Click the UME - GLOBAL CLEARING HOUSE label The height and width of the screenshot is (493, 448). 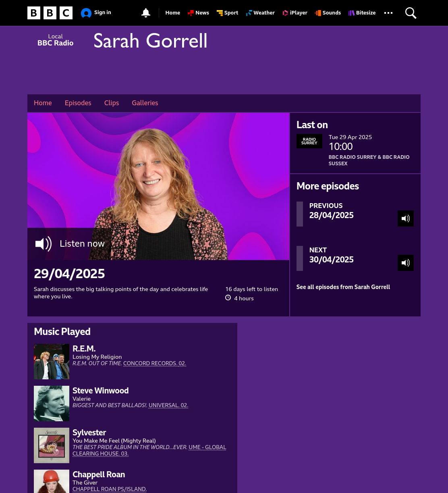click(x=149, y=450)
